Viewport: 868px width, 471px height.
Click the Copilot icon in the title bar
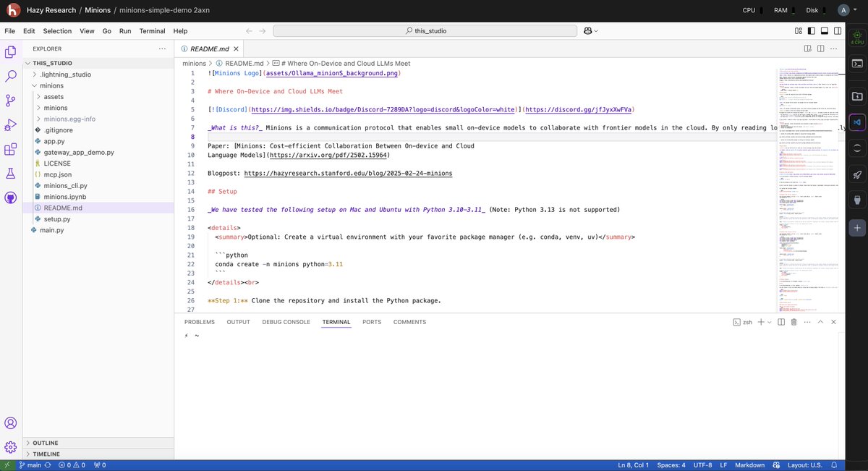(589, 31)
